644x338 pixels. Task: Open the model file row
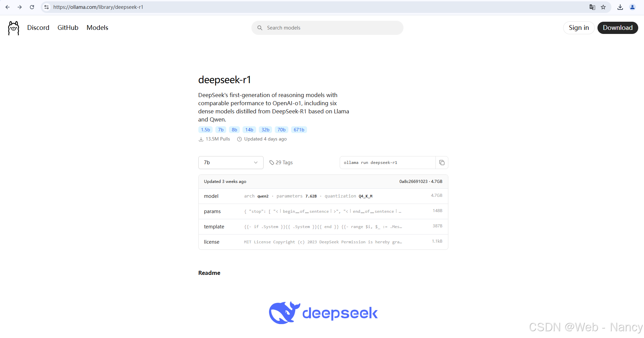tap(323, 196)
